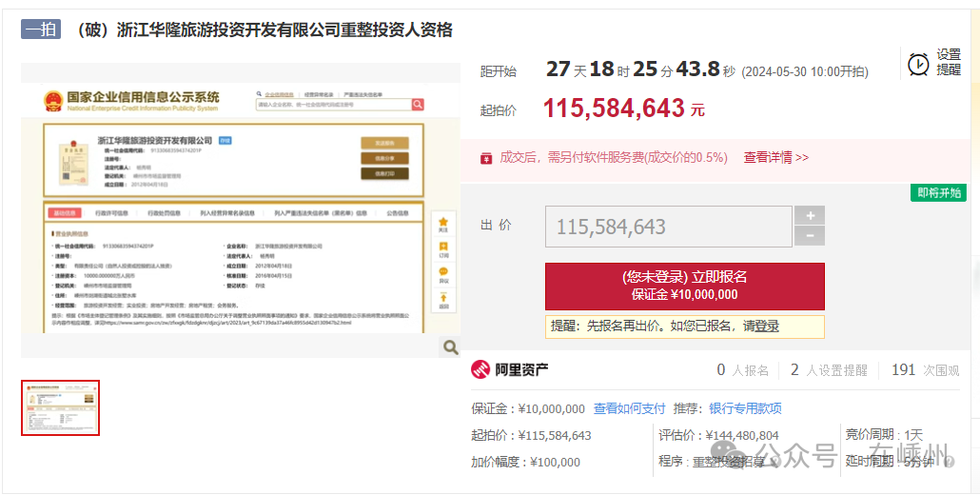This screenshot has height=495, width=980.
Task: Click the 一拍 auction round badge
Action: pyautogui.click(x=41, y=30)
